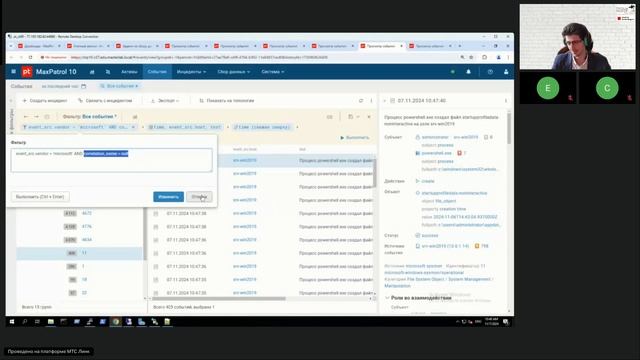
Task: Refresh the events list
Action: (361, 100)
